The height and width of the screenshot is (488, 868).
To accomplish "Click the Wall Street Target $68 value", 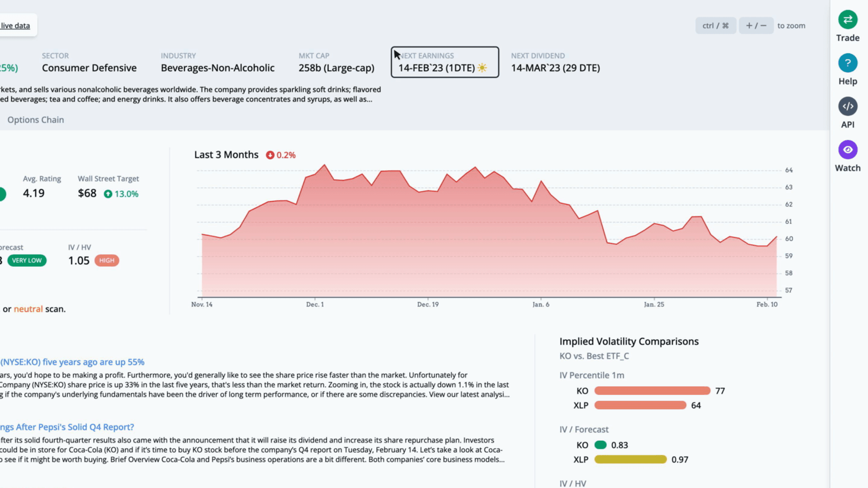I will 87,193.
